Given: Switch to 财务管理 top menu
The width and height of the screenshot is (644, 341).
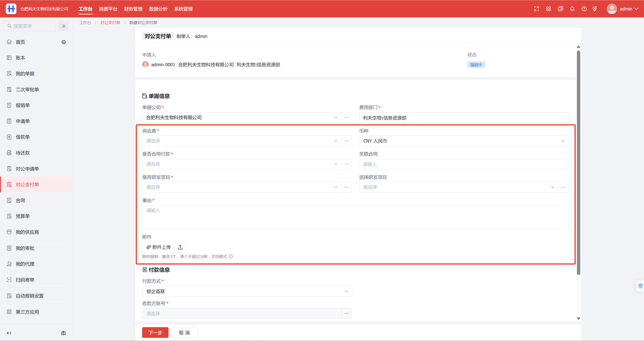Looking at the screenshot, I should click(133, 9).
